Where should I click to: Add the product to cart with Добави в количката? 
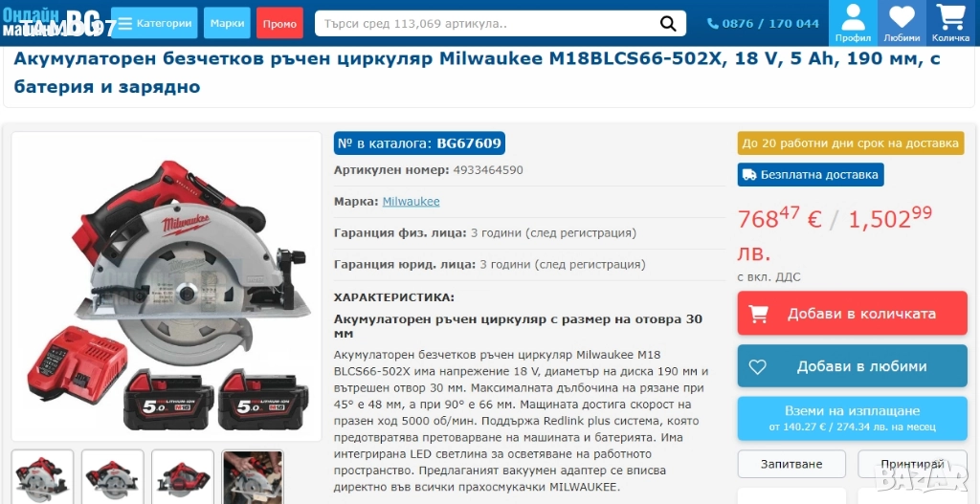[852, 314]
